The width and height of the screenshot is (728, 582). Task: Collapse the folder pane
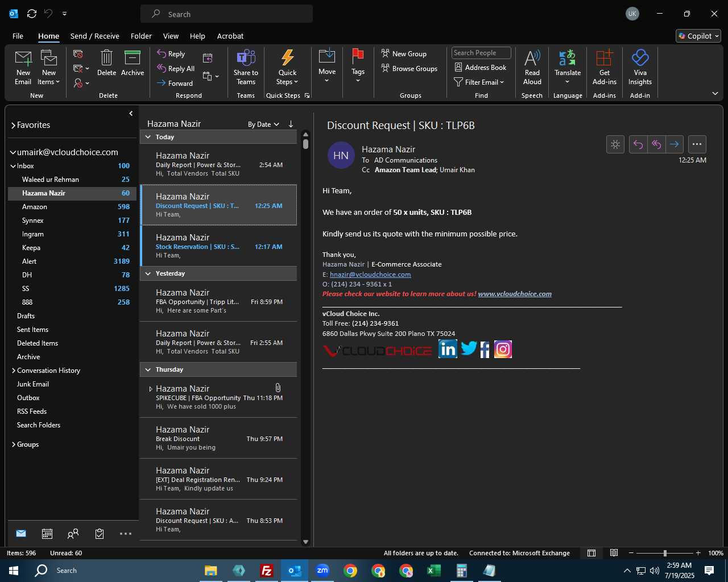point(131,114)
